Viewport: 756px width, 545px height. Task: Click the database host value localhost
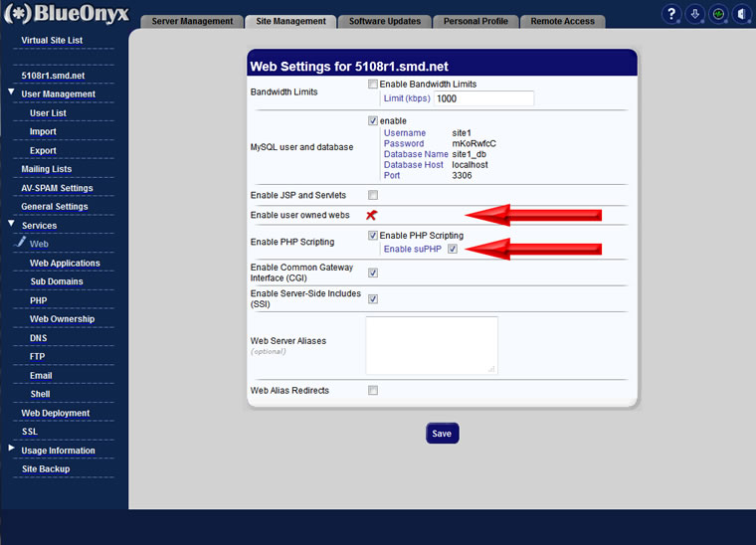coord(471,165)
